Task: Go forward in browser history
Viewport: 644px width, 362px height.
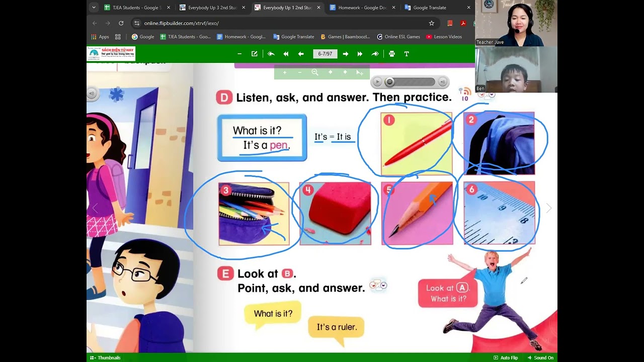Action: [x=108, y=23]
